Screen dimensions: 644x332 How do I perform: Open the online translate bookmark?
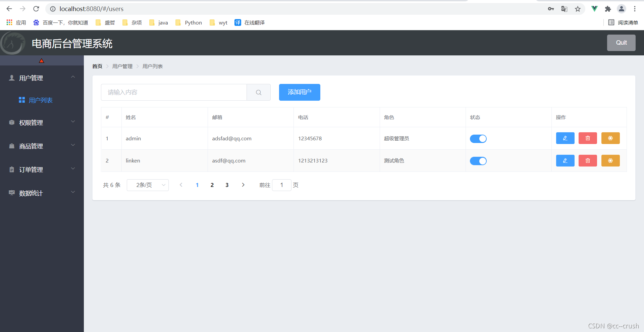(250, 22)
